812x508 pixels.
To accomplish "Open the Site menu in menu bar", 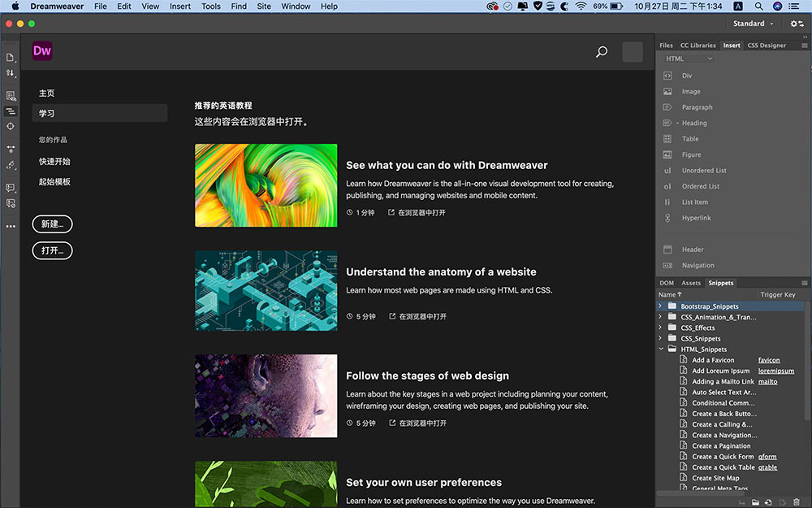I will point(264,7).
